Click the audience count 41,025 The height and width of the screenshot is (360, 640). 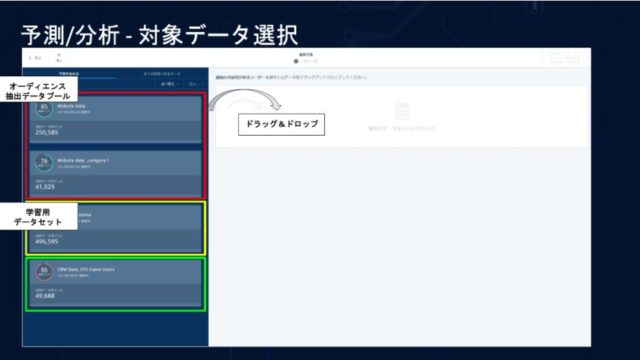click(x=45, y=187)
